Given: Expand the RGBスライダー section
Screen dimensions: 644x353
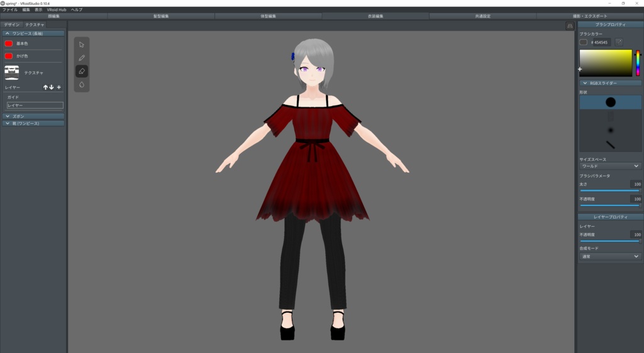Looking at the screenshot, I should (610, 84).
